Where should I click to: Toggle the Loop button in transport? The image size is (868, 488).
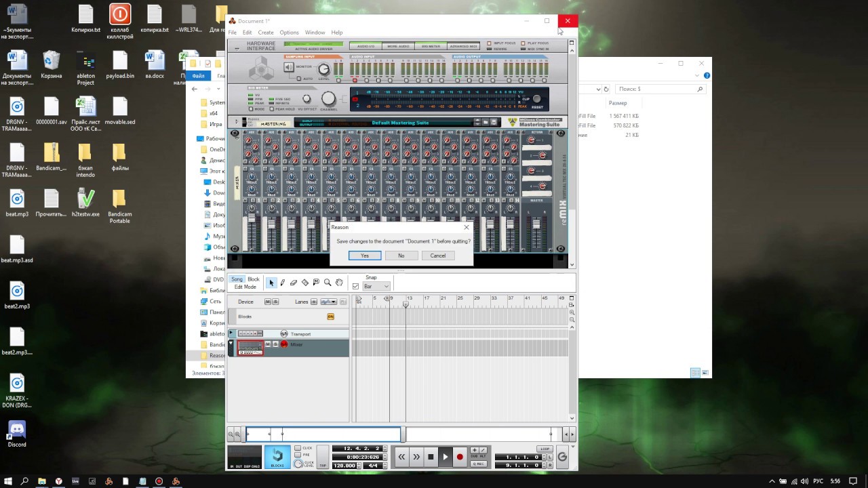(x=545, y=449)
